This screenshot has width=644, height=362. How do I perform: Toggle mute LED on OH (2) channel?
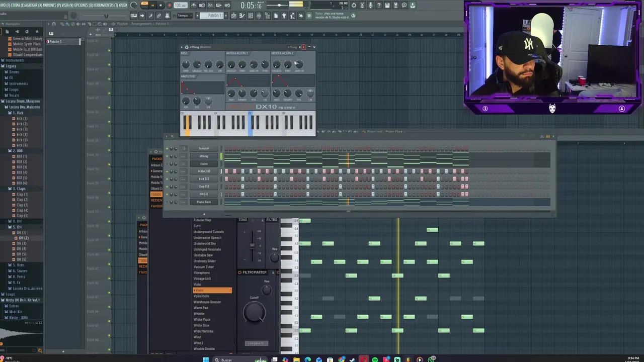(167, 194)
